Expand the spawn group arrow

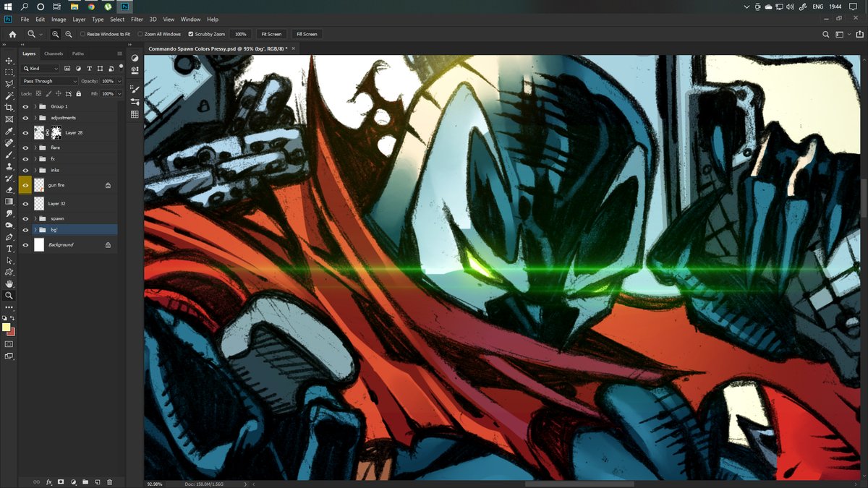tap(35, 218)
